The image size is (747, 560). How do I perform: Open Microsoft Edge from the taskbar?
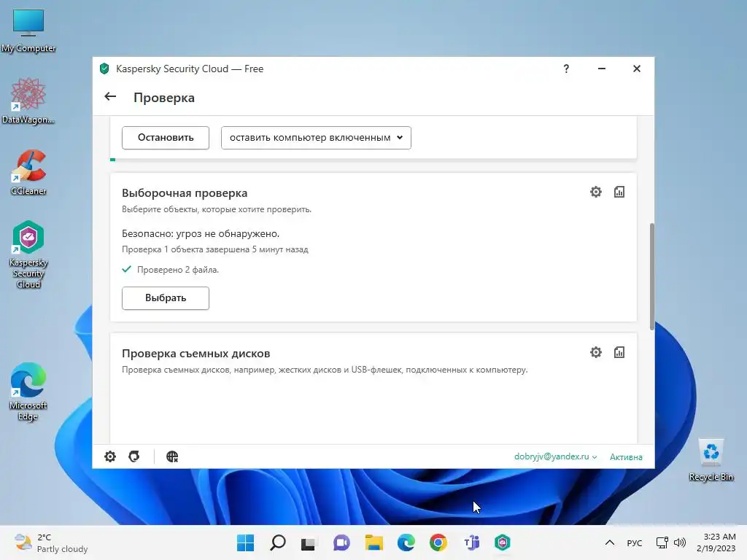pyautogui.click(x=406, y=542)
